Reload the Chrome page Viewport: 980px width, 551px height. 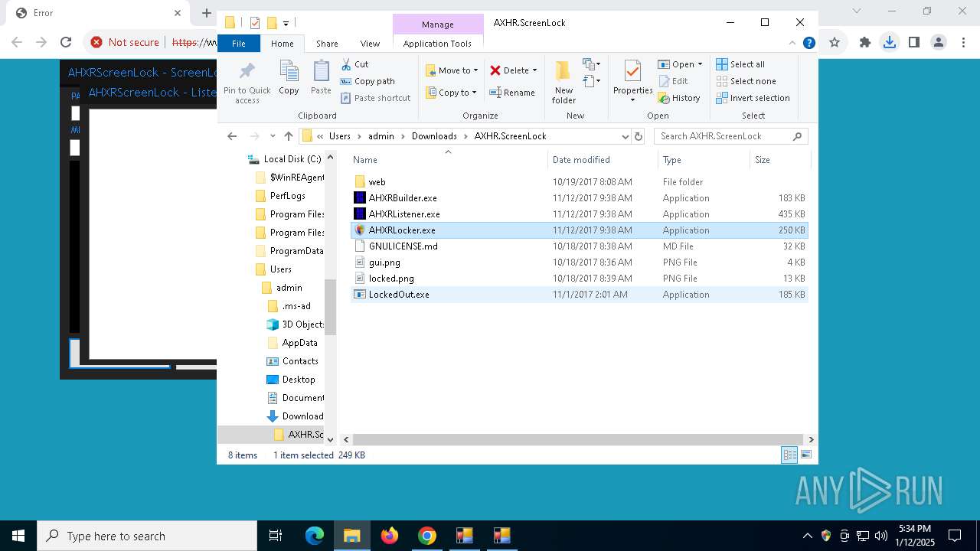(66, 42)
